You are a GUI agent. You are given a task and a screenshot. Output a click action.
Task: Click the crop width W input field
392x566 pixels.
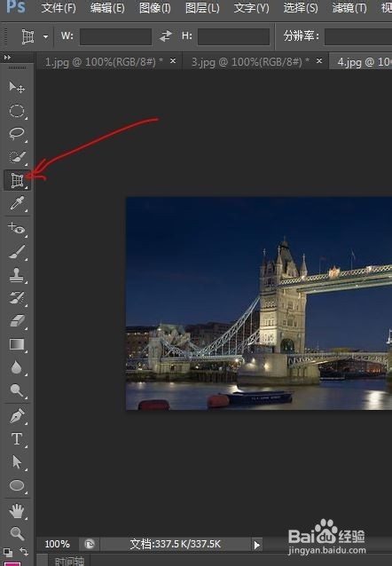tap(115, 36)
